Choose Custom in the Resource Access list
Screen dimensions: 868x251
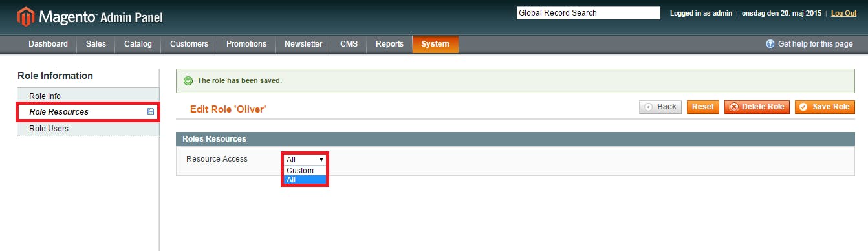tap(305, 171)
